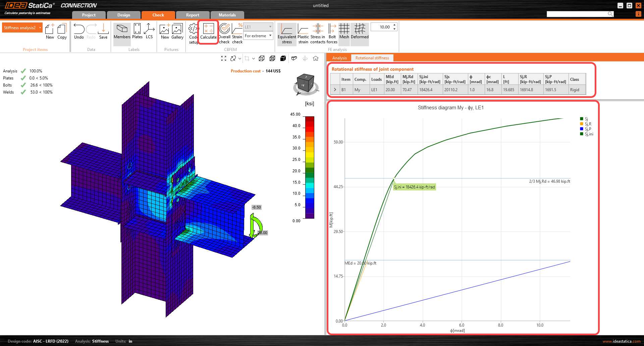644x346 pixels.
Task: Toggle Mesh display off
Action: 344,32
